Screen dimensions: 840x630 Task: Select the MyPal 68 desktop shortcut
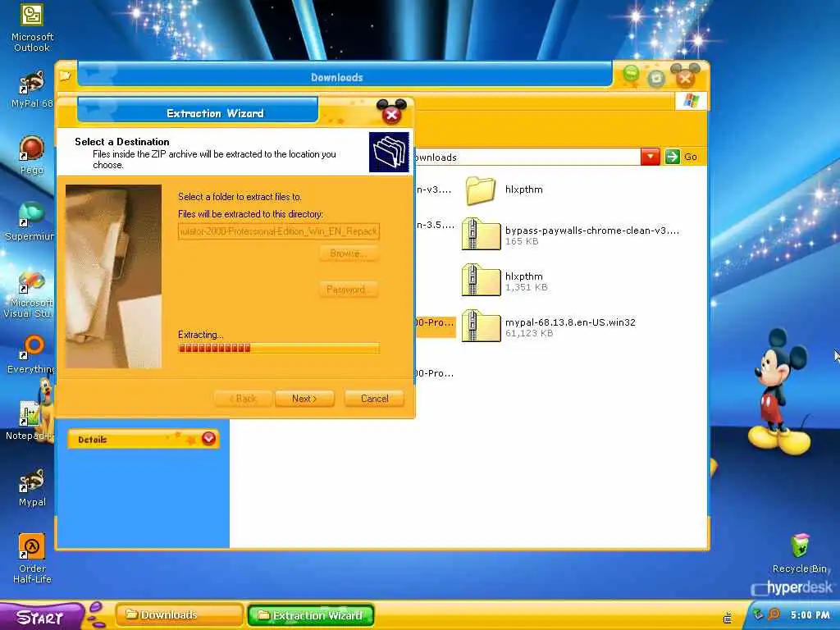(32, 89)
